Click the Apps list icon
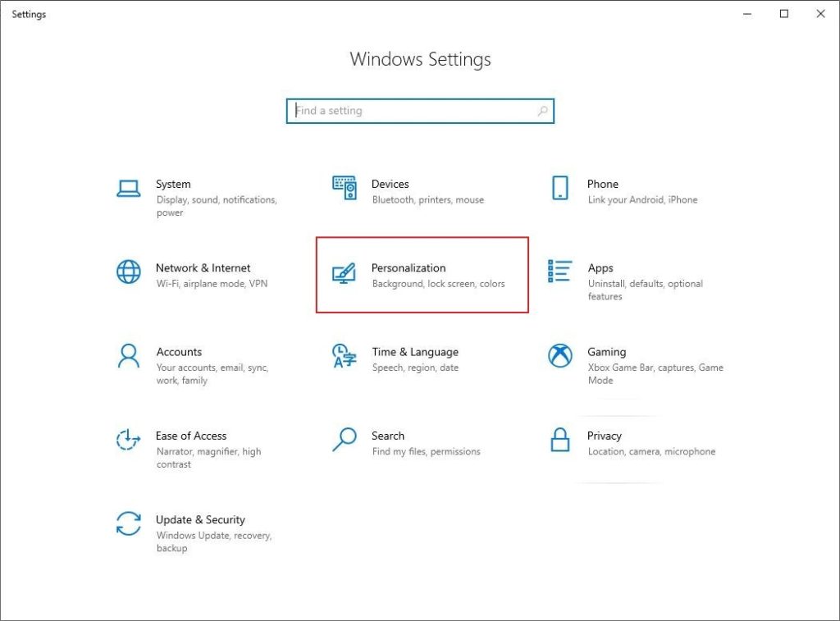Screen dimensions: 840x621 coord(559,271)
